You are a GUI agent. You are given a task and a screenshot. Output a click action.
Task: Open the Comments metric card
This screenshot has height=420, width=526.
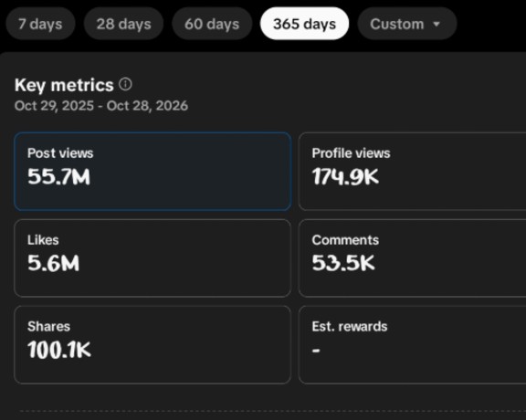tap(412, 258)
